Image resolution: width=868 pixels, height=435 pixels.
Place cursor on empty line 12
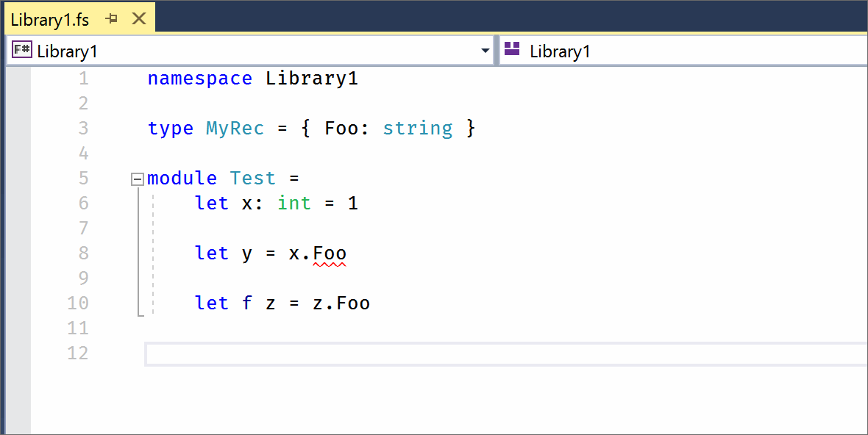pyautogui.click(x=506, y=353)
